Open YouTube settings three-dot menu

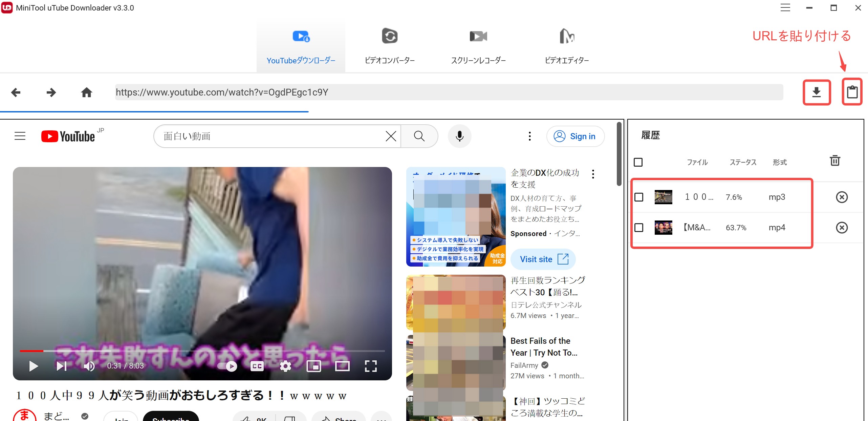530,136
